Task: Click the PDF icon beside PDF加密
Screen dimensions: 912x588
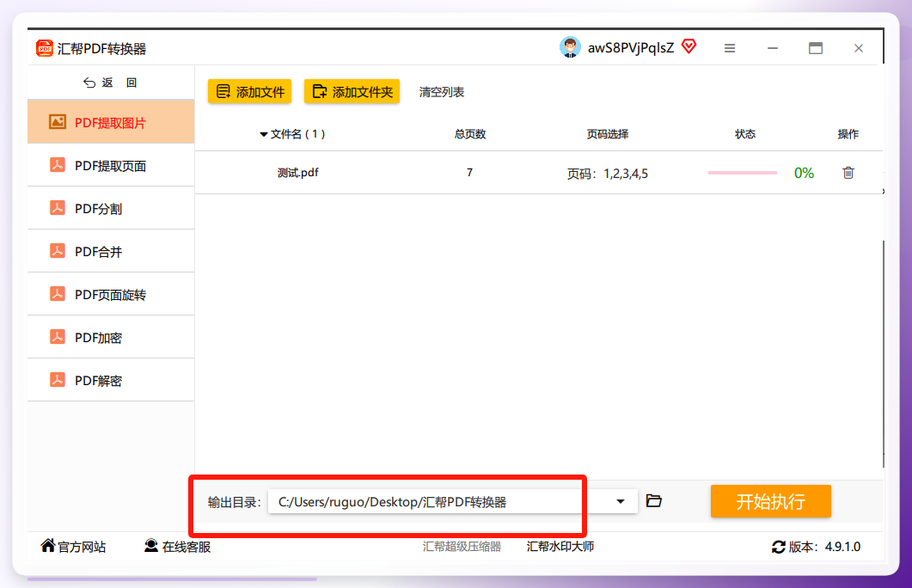Action: tap(57, 337)
